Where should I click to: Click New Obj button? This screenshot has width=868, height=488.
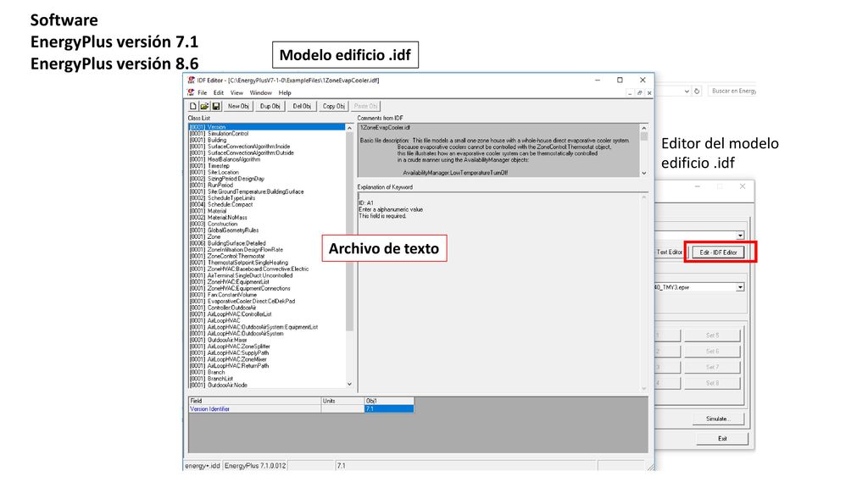[x=238, y=106]
